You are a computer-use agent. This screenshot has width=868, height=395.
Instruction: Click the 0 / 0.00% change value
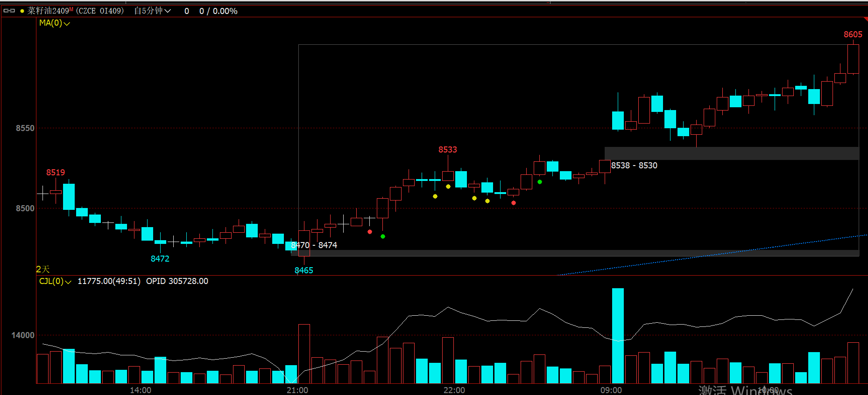[218, 11]
